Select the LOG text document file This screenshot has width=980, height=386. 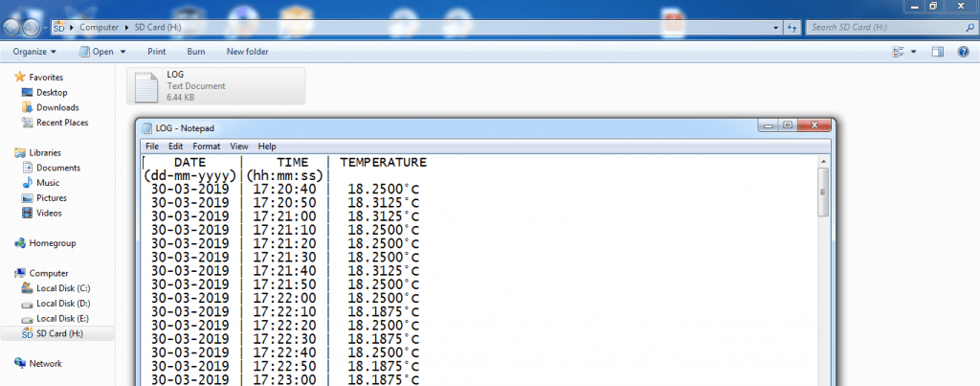pos(216,86)
